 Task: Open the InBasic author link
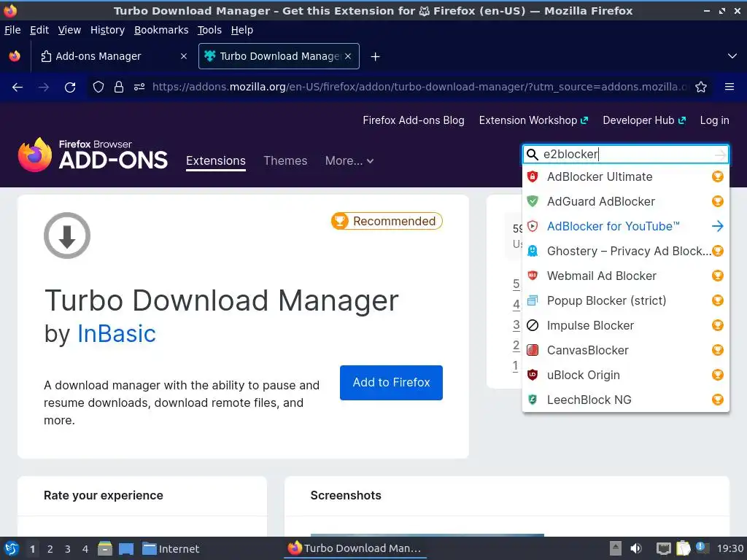pyautogui.click(x=117, y=333)
